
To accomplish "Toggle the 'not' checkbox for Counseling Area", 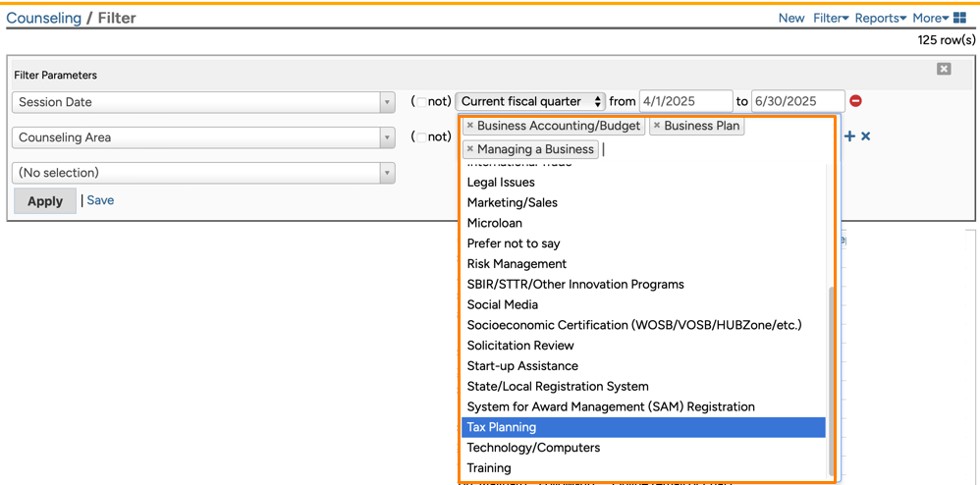I will coord(421,137).
